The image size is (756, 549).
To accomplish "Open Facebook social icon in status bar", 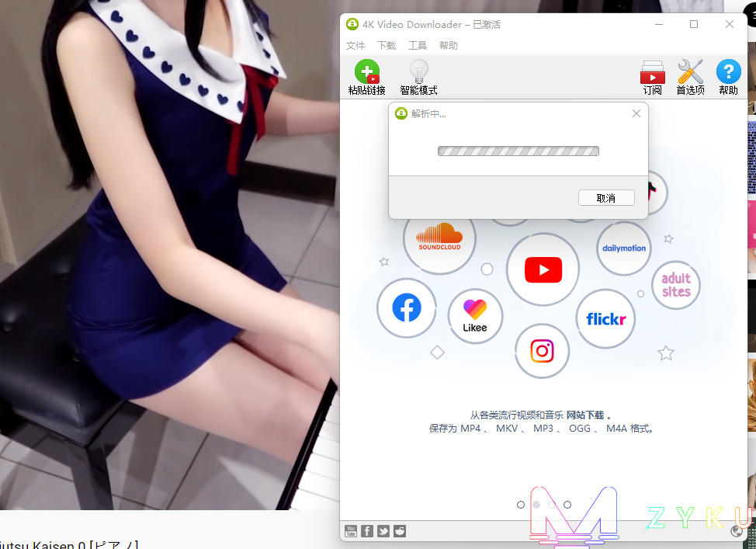I will (367, 531).
